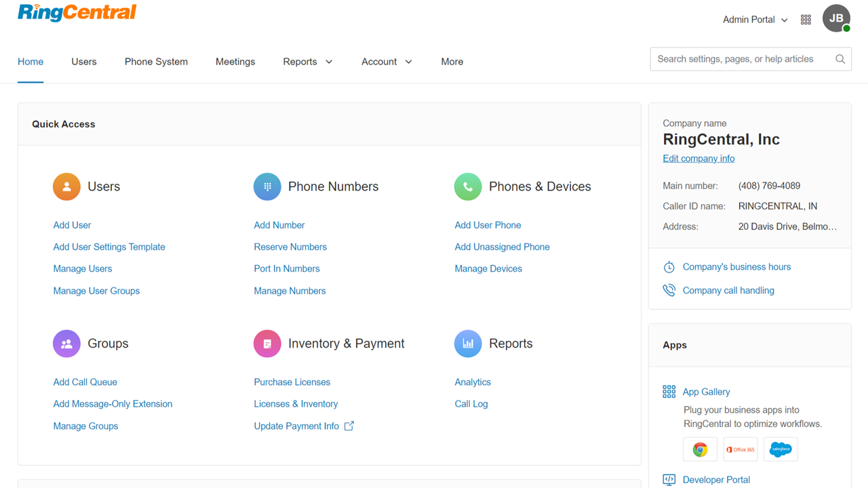Open the Manage Numbers link
Image resolution: width=868 pixels, height=488 pixels.
tap(290, 291)
